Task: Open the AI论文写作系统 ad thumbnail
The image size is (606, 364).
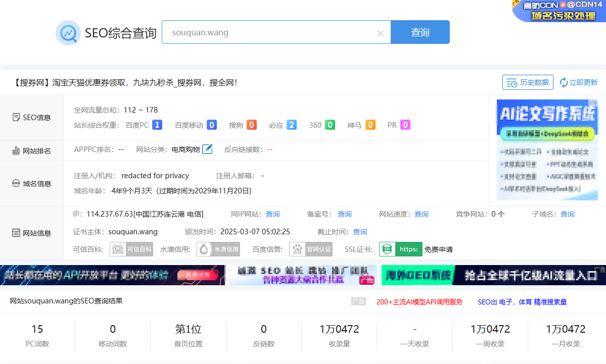Action: click(x=547, y=150)
